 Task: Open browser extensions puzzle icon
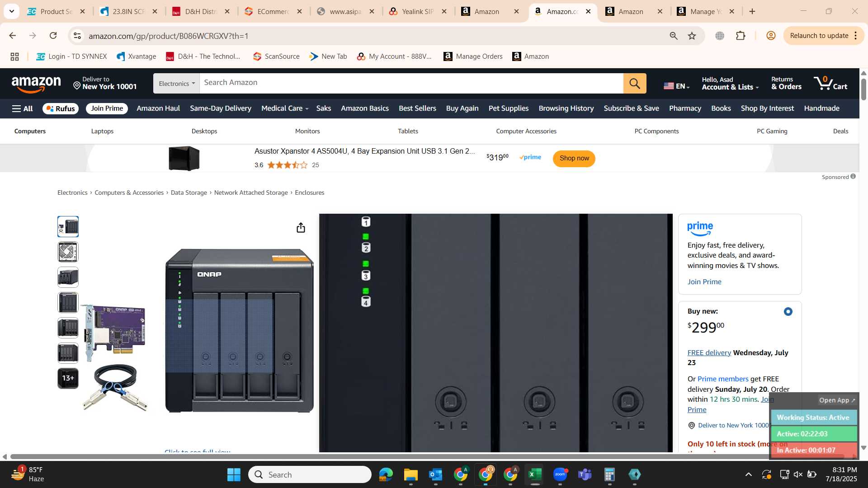tap(741, 36)
